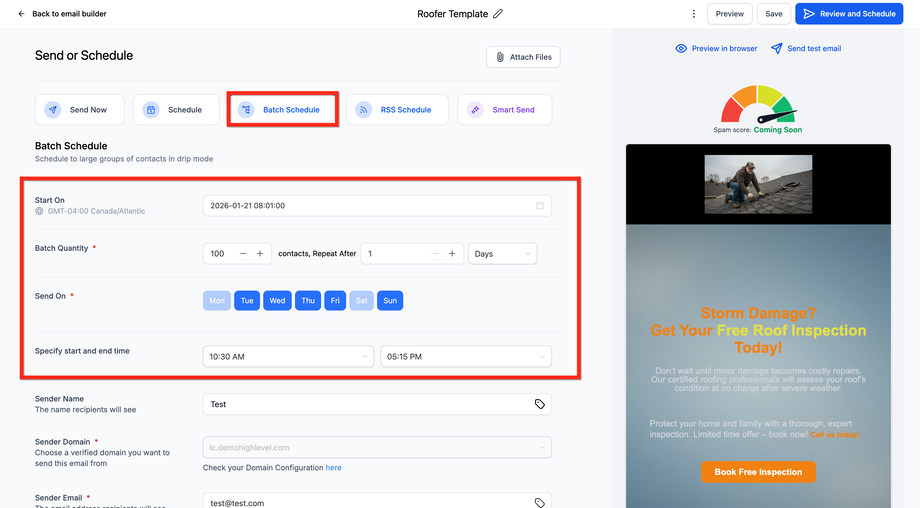This screenshot has height=508, width=920.
Task: Open the three-dot more options menu
Action: tap(694, 14)
